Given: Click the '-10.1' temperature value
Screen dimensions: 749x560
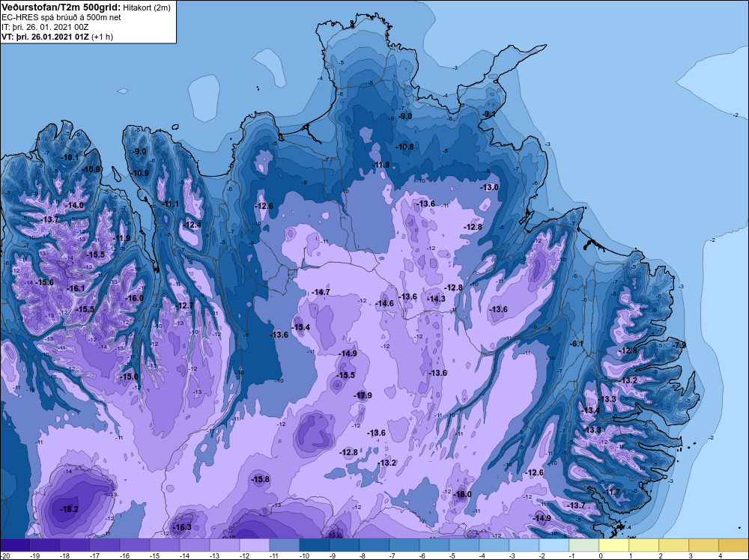Looking at the screenshot, I should pos(70,157).
